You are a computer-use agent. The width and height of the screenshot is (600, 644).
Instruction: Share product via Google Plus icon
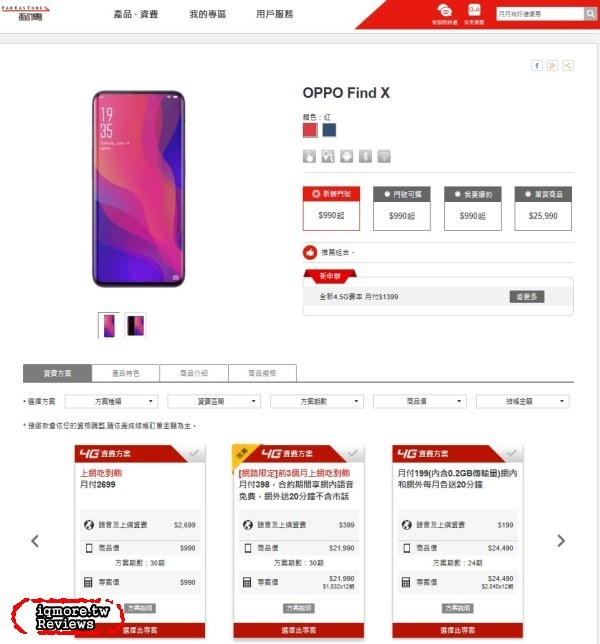coord(552,65)
